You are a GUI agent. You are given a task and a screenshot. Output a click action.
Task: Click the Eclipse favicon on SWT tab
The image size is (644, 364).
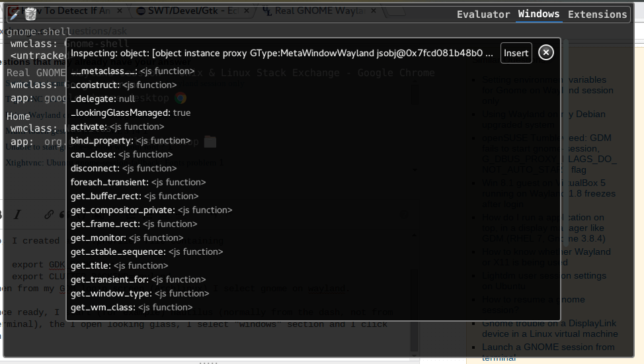coord(141,11)
